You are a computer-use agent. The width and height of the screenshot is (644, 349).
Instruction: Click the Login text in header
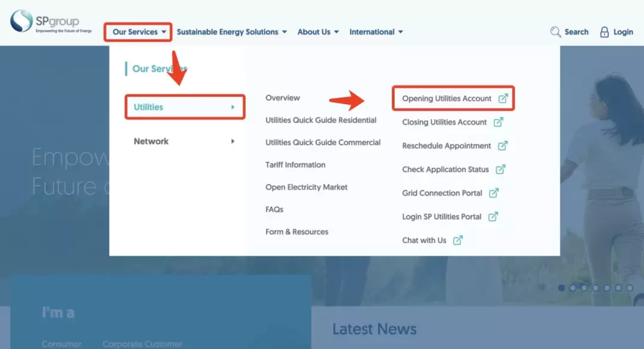(623, 32)
